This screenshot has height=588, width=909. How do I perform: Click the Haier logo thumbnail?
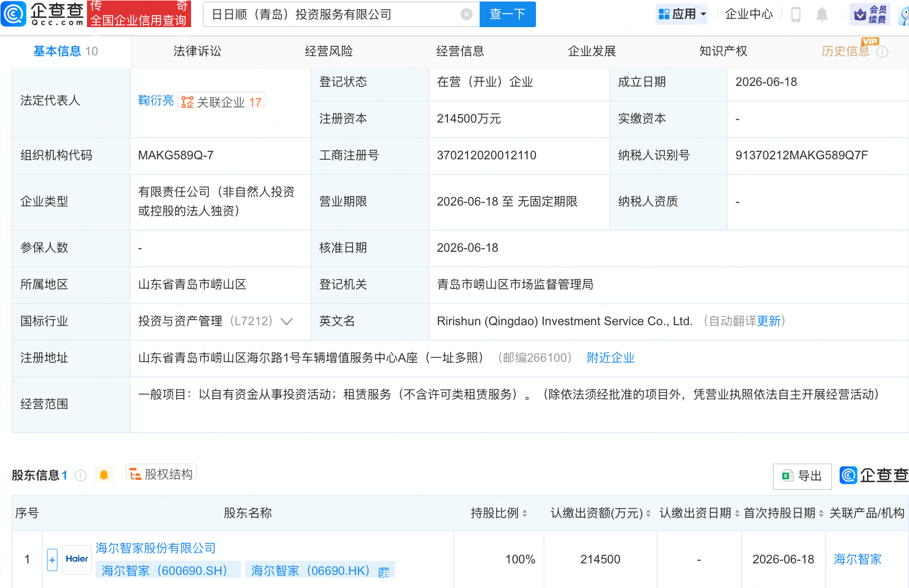(76, 559)
